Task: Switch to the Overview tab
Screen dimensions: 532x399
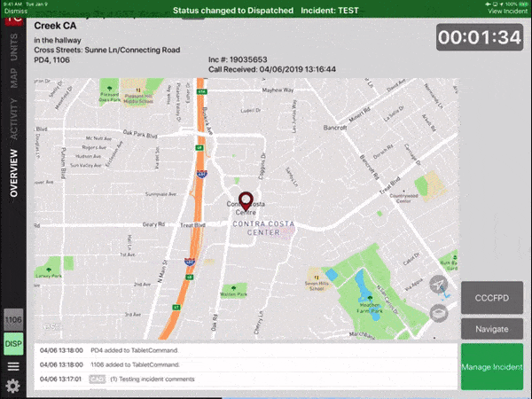Action: 13,171
